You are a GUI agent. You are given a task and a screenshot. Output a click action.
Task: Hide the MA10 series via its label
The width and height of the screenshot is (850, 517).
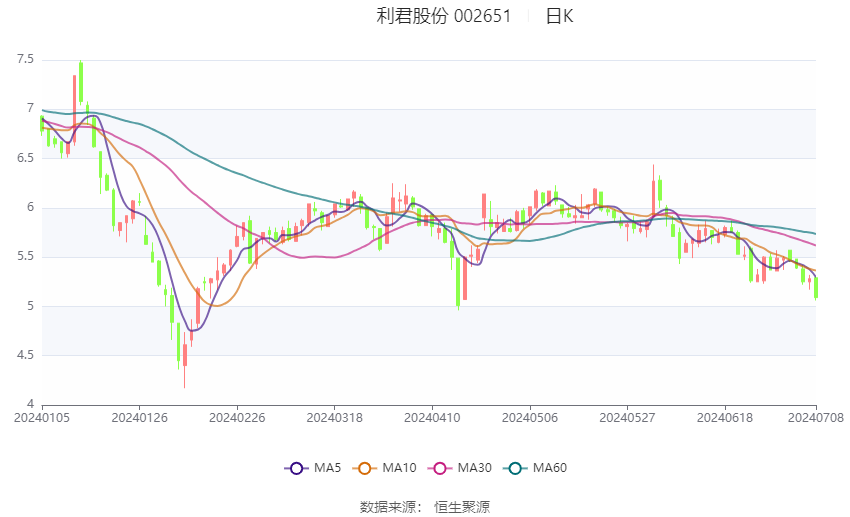click(399, 468)
